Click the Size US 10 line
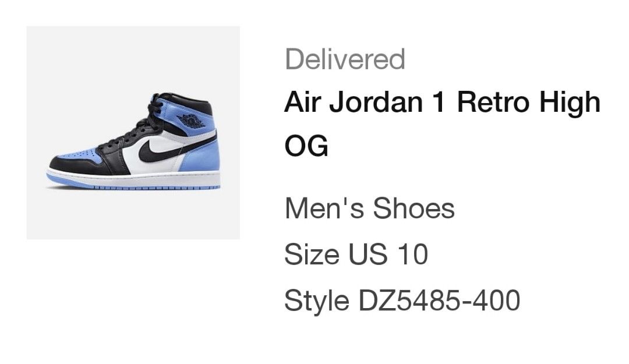629x364 pixels. click(x=356, y=254)
